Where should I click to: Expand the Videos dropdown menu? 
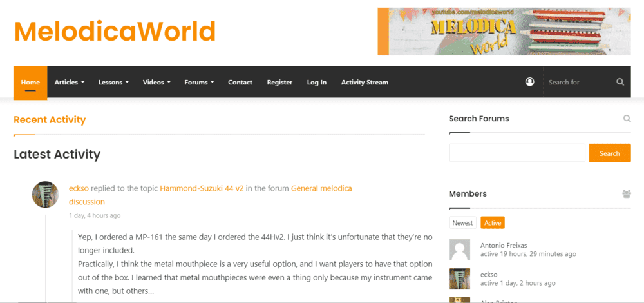[156, 83]
